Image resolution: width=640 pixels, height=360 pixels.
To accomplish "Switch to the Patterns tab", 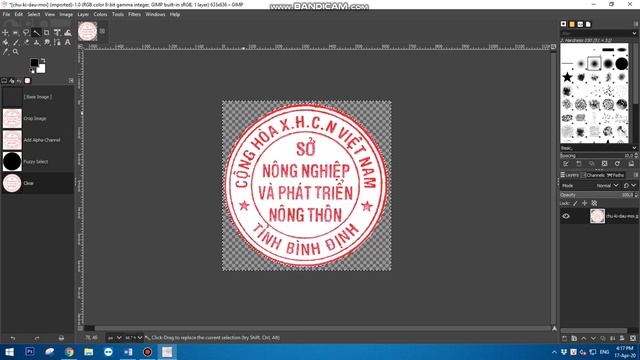I will pyautogui.click(x=572, y=24).
